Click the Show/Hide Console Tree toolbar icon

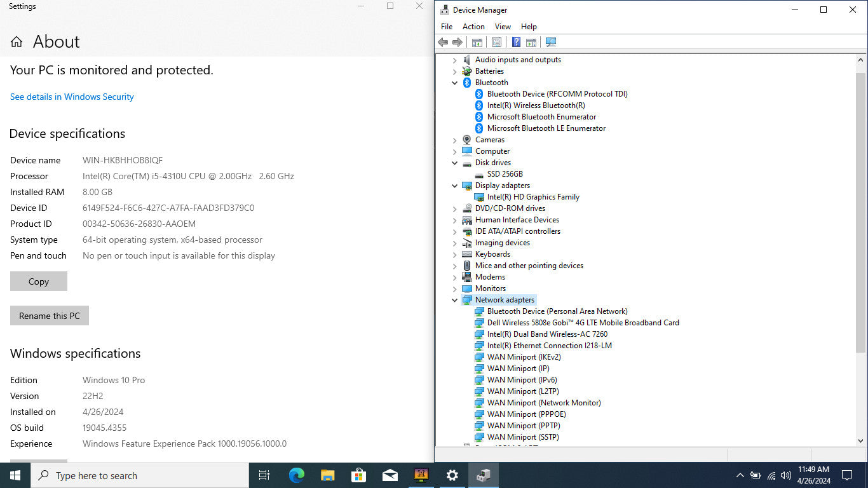point(477,42)
